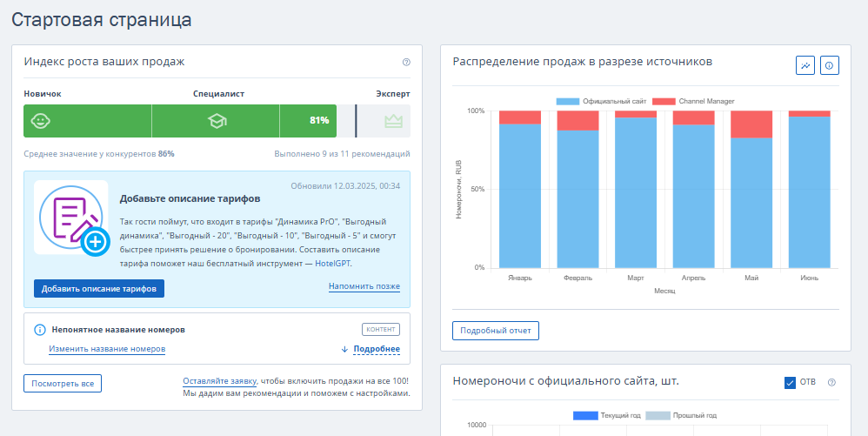Viewport: 868px width, 436px height.
Task: Open info icon on sales distribution panel
Action: pos(829,65)
